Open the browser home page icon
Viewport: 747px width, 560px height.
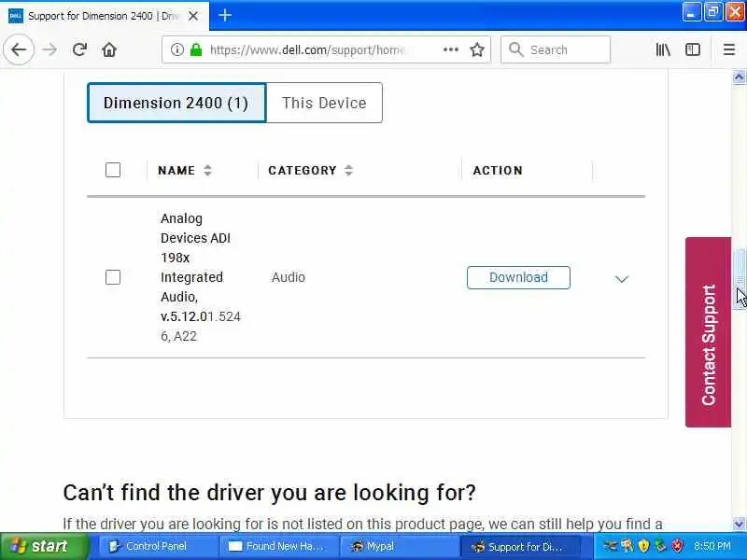[x=109, y=49]
